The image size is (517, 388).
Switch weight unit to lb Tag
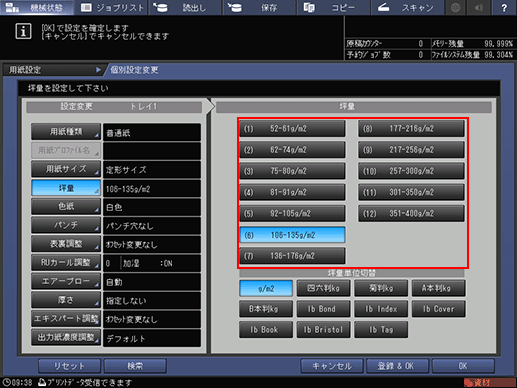[x=381, y=330]
